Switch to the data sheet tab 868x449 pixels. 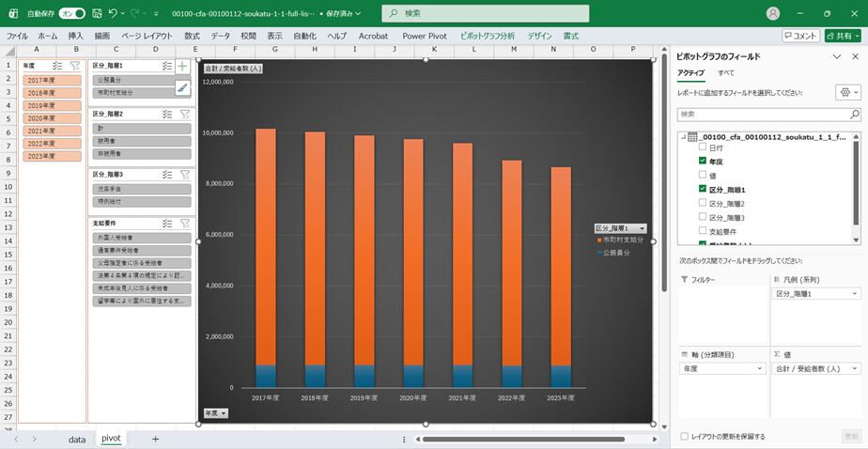76,439
